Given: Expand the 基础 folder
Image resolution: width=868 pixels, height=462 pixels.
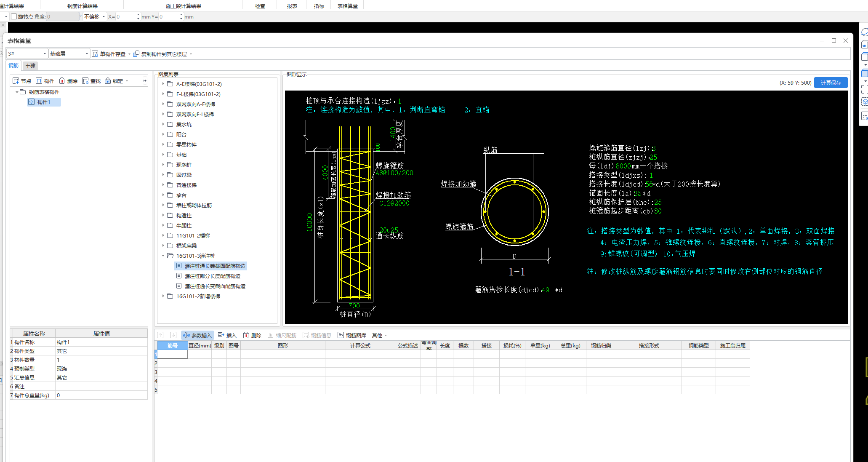Looking at the screenshot, I should [x=163, y=155].
